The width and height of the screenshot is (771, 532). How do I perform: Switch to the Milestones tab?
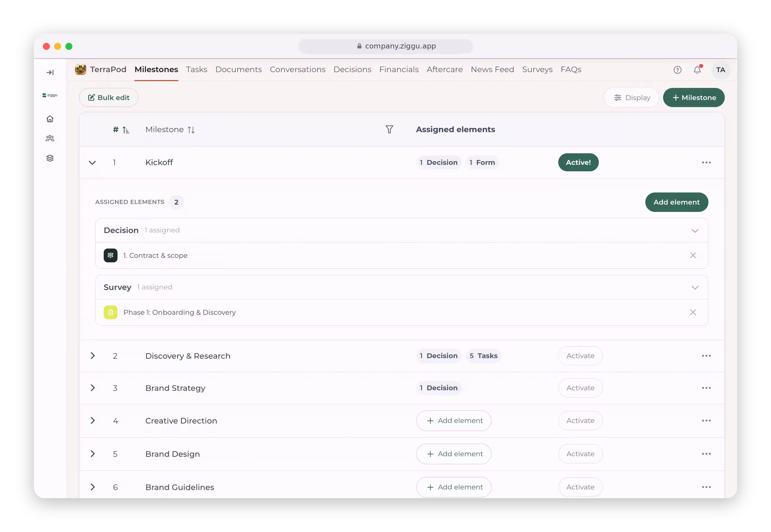pos(156,69)
